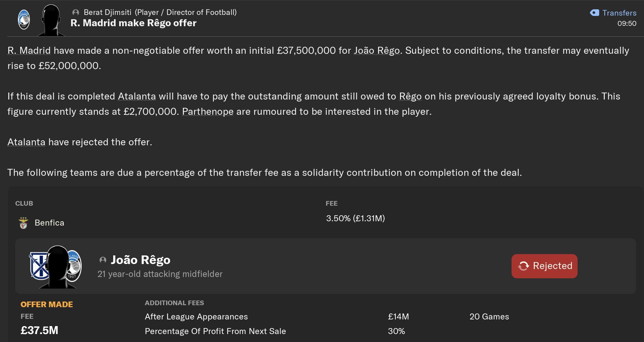644x342 pixels.
Task: Click the Atalanta club badge in header
Action: tap(24, 20)
